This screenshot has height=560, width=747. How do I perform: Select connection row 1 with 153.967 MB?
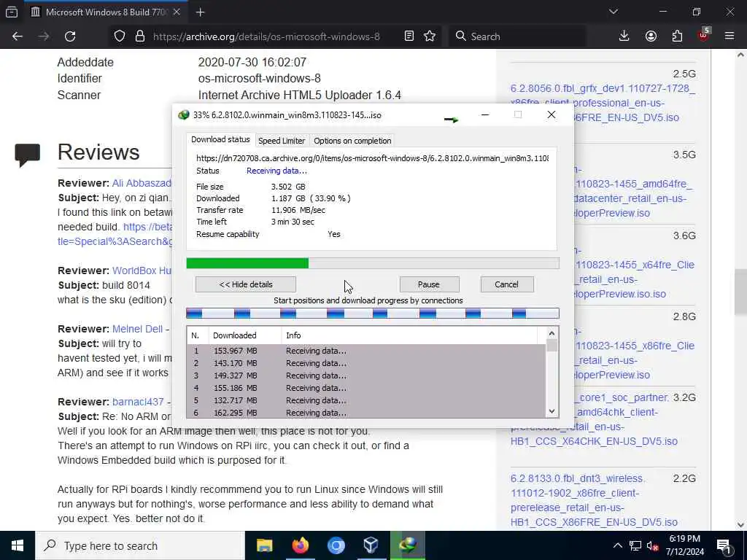[x=366, y=351]
